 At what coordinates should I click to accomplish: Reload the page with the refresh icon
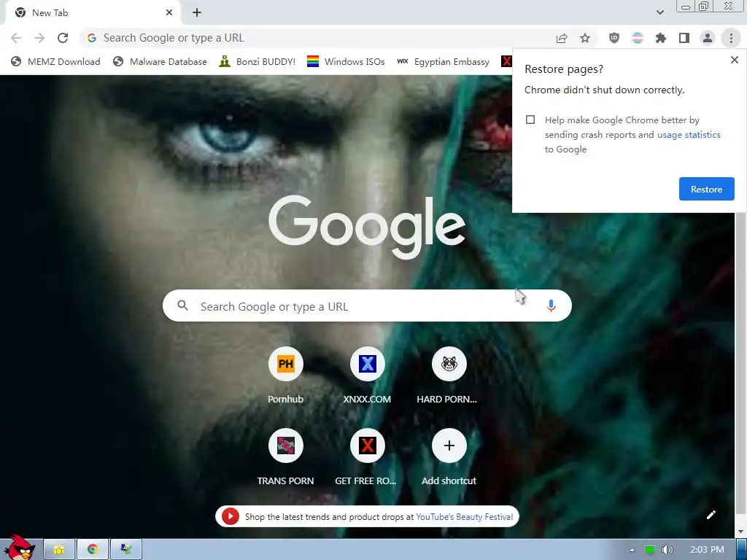[x=63, y=38]
